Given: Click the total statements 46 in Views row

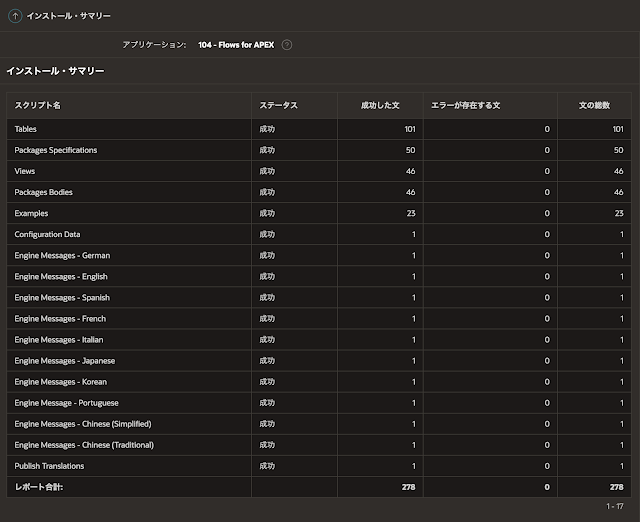Looking at the screenshot, I should 619,171.
